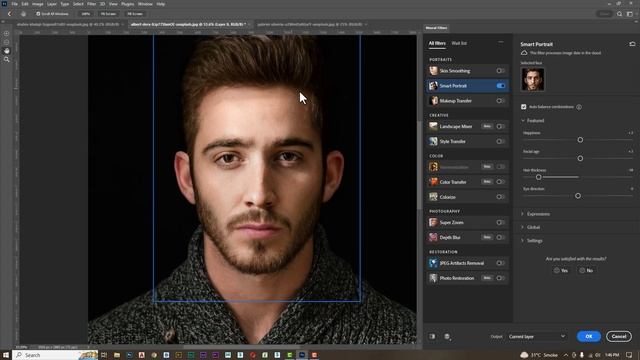
Task: Switch to the Wait list tab
Action: tap(459, 43)
